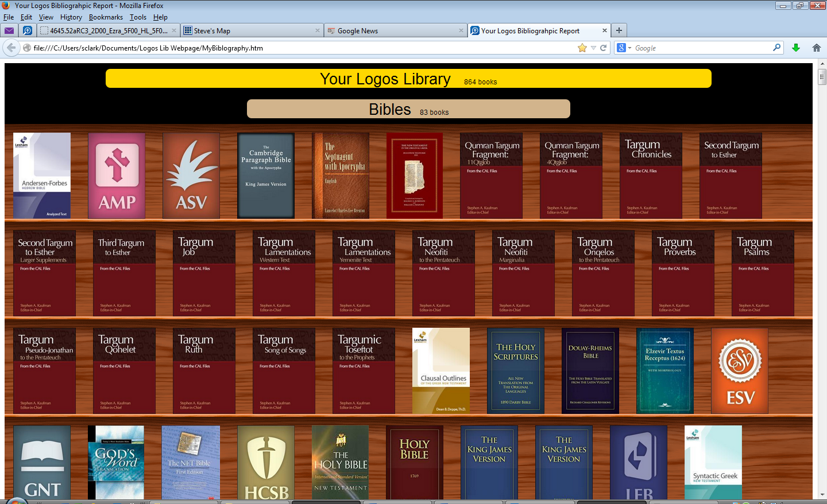Open the Targum Proverbs book

[x=683, y=273]
